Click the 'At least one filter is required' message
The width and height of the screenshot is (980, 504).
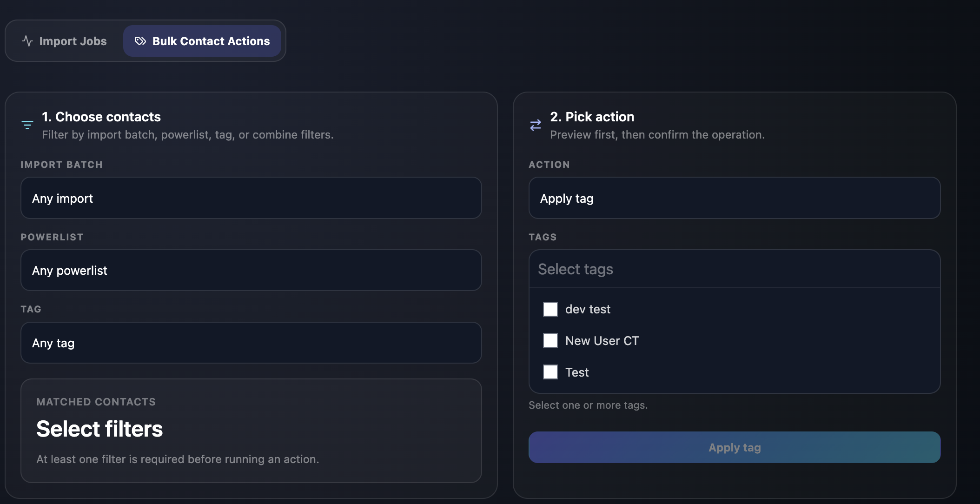coord(178,459)
